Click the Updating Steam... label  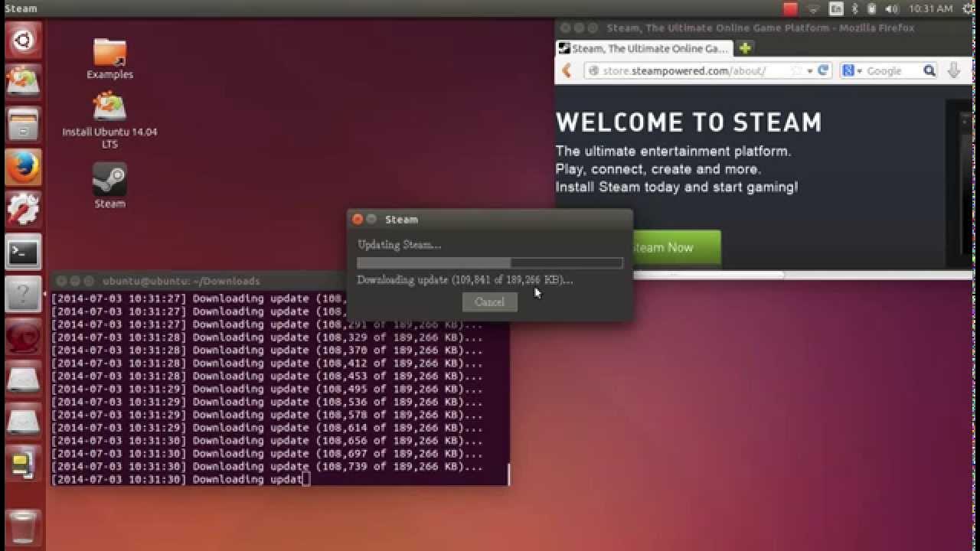pos(399,245)
